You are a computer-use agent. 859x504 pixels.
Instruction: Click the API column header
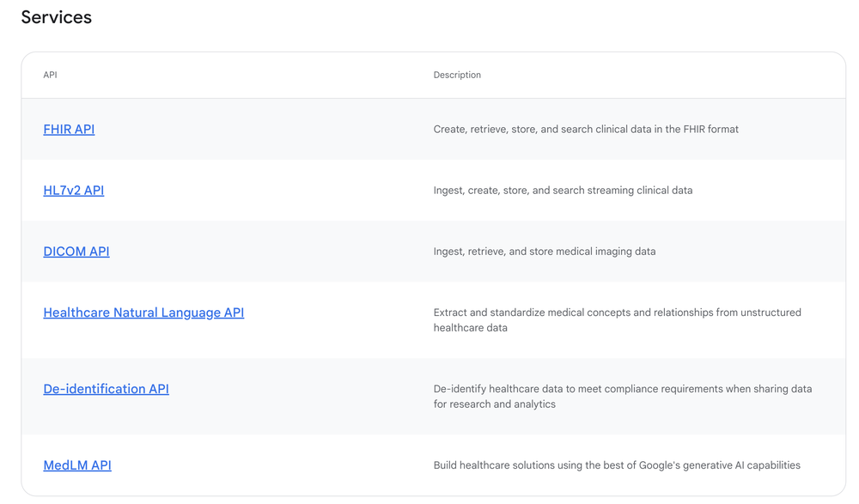tap(50, 76)
